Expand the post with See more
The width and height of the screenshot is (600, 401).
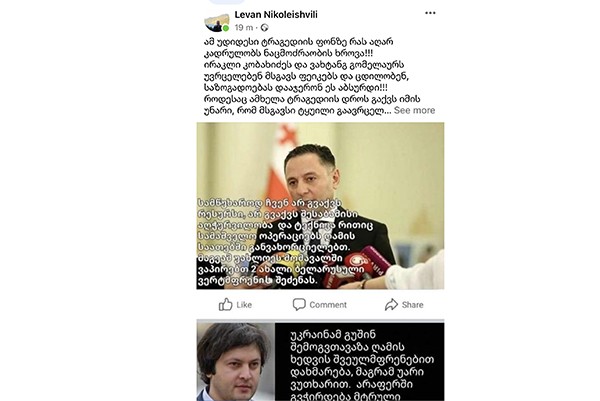pyautogui.click(x=414, y=111)
